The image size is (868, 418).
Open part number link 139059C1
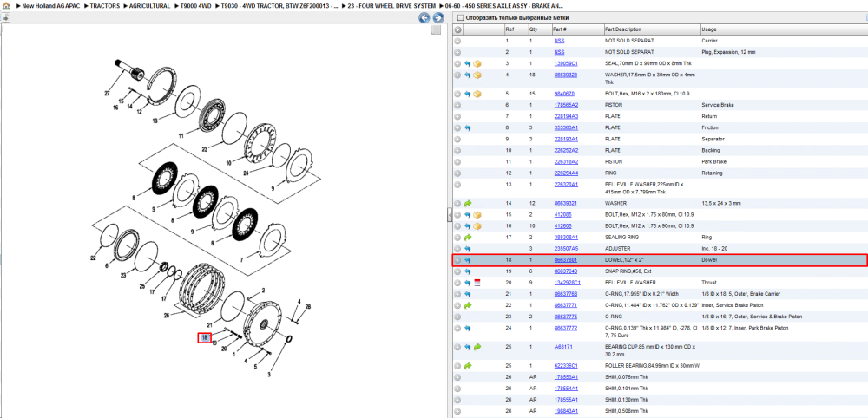(x=566, y=63)
